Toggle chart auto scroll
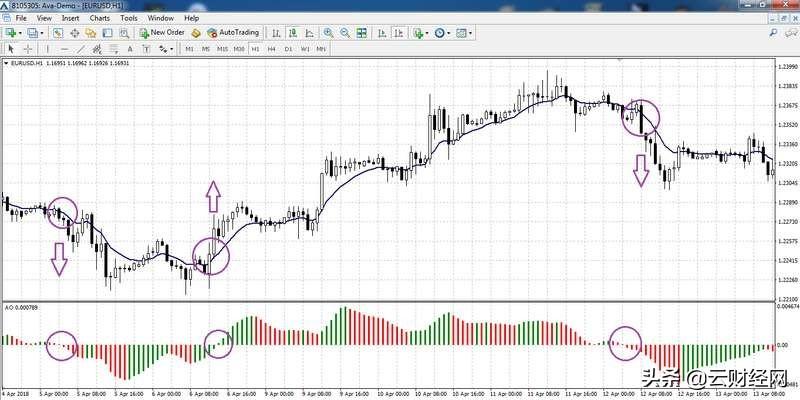The image size is (800, 400). pos(381,33)
